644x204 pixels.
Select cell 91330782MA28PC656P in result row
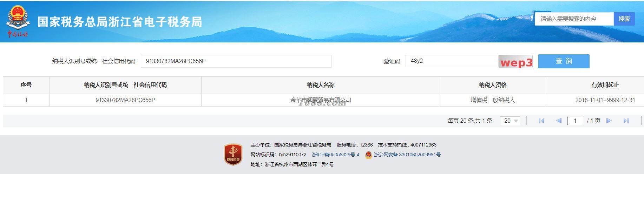[x=125, y=100]
